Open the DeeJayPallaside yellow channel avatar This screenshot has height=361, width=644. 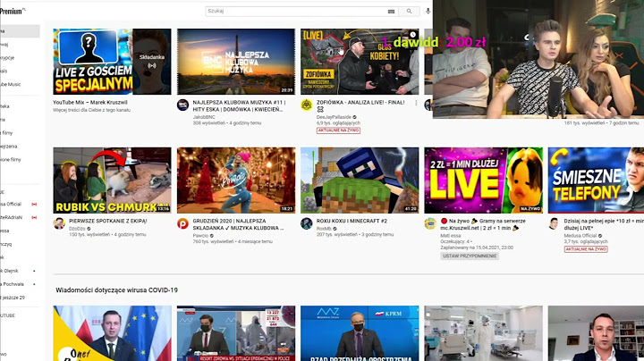pyautogui.click(x=307, y=105)
